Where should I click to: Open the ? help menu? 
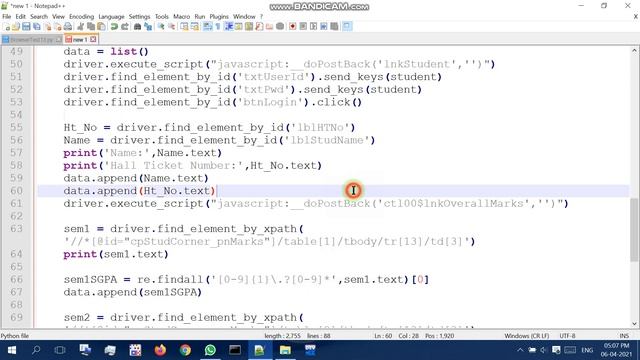coord(261,16)
